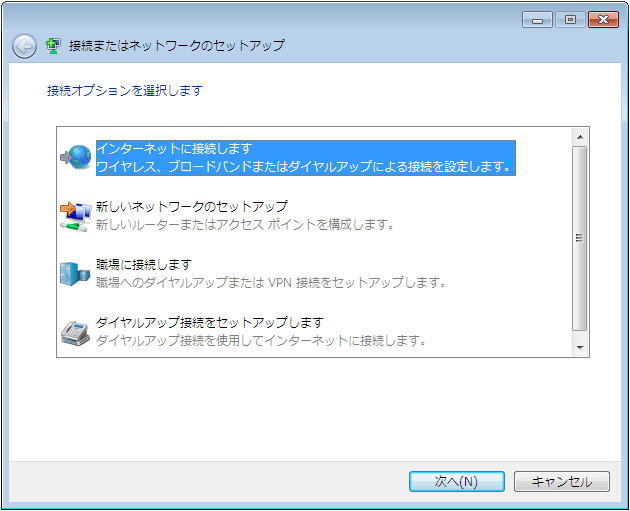Click description about VPN 接続 setup

click(271, 282)
